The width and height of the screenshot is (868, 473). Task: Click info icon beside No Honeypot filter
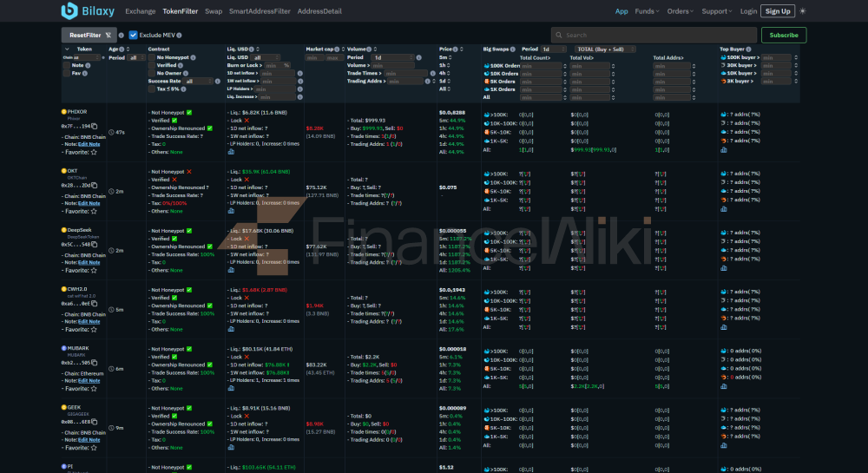tap(194, 57)
